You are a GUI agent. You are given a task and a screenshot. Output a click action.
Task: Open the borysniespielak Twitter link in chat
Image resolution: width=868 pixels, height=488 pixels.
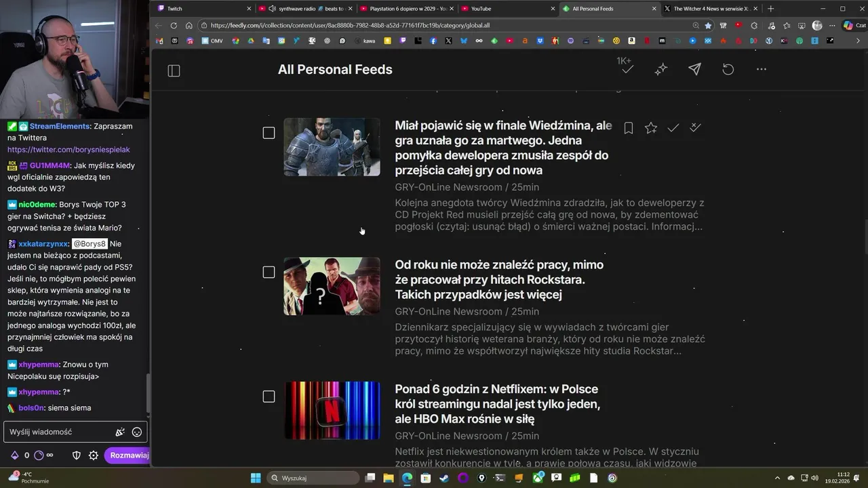click(68, 149)
